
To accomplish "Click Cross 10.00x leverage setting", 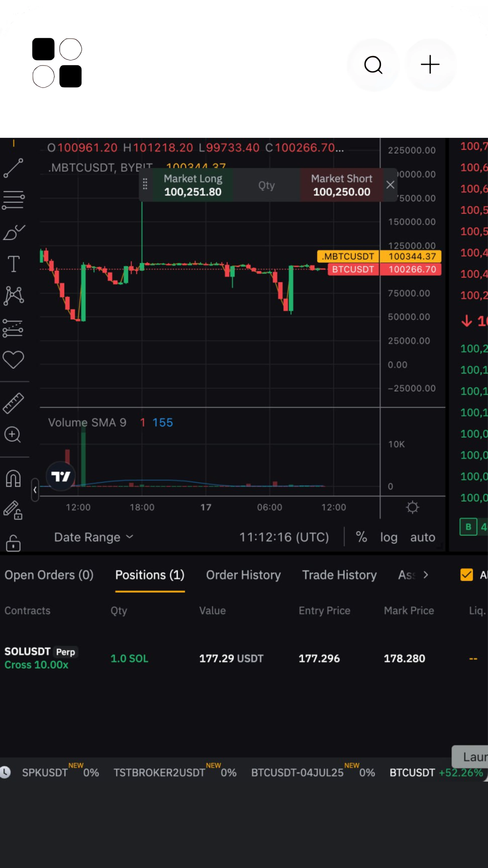I will 36,665.
